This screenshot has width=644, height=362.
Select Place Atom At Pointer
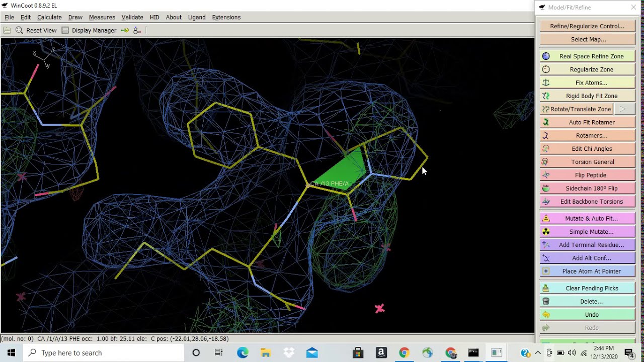(587, 271)
